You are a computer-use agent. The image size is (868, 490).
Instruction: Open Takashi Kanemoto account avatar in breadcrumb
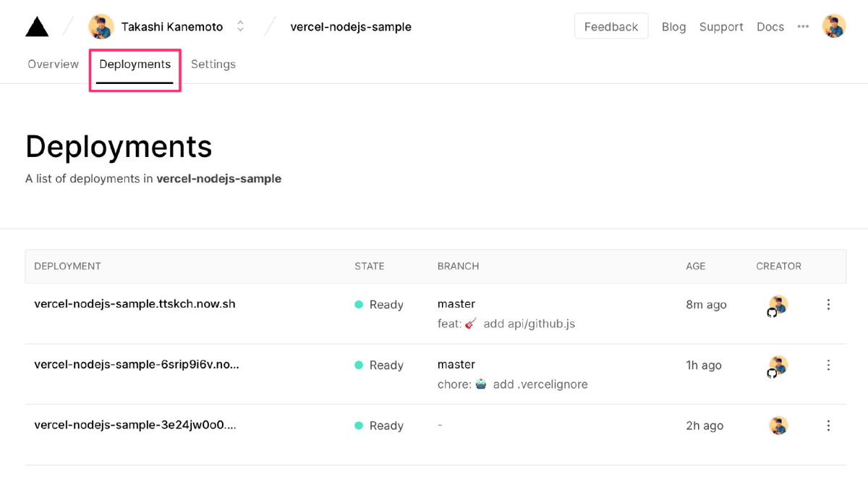pyautogui.click(x=101, y=27)
